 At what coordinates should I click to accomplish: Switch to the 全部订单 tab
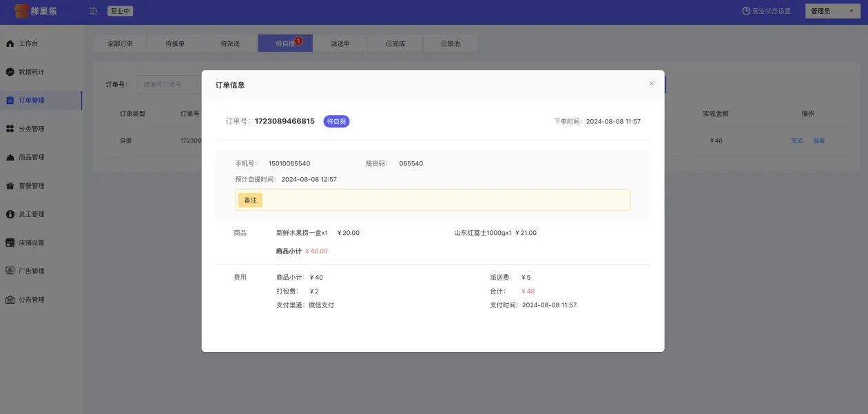click(x=121, y=43)
